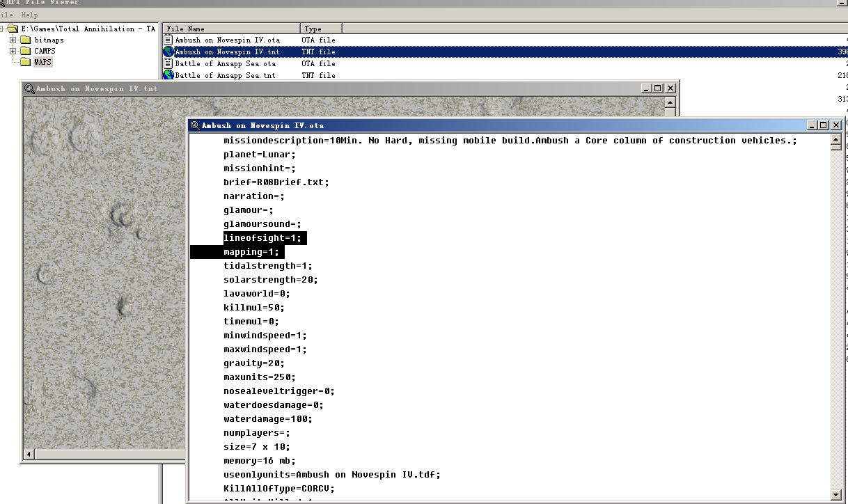Open the Help menu
Screen dimensions: 848x504
tap(29, 15)
